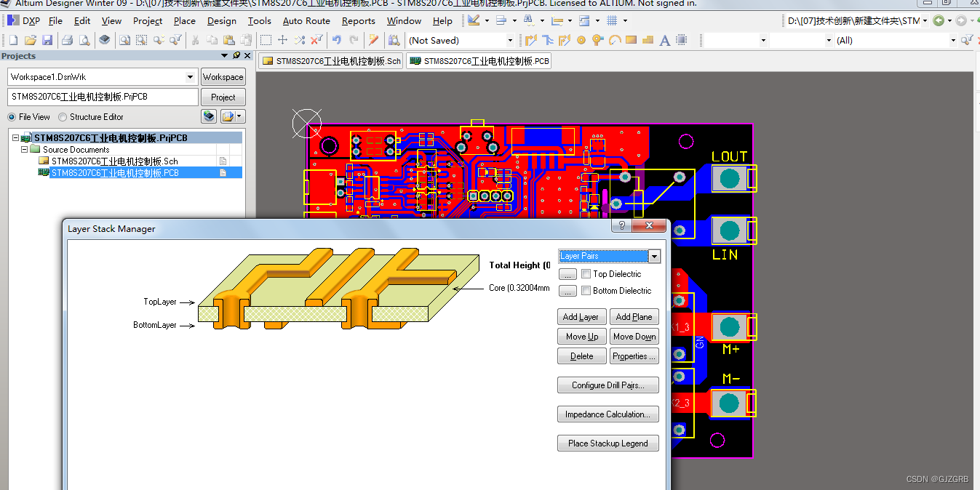Select the Structure Editor radio button

[x=63, y=117]
